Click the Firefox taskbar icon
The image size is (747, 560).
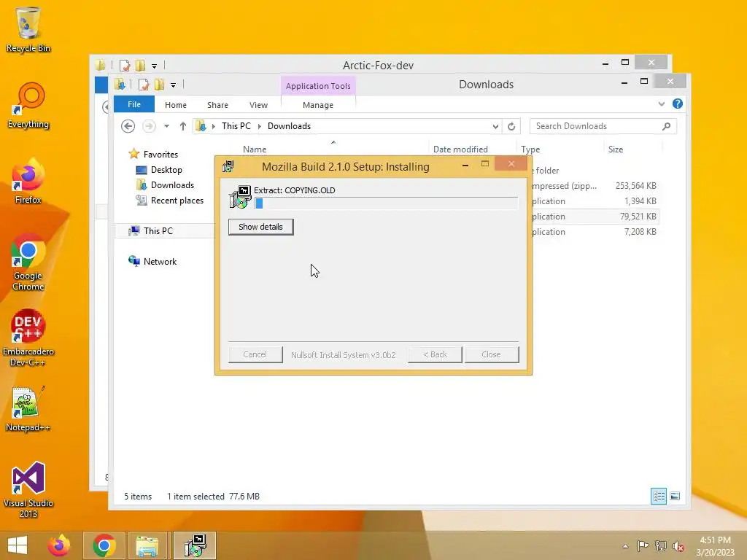pos(58,545)
